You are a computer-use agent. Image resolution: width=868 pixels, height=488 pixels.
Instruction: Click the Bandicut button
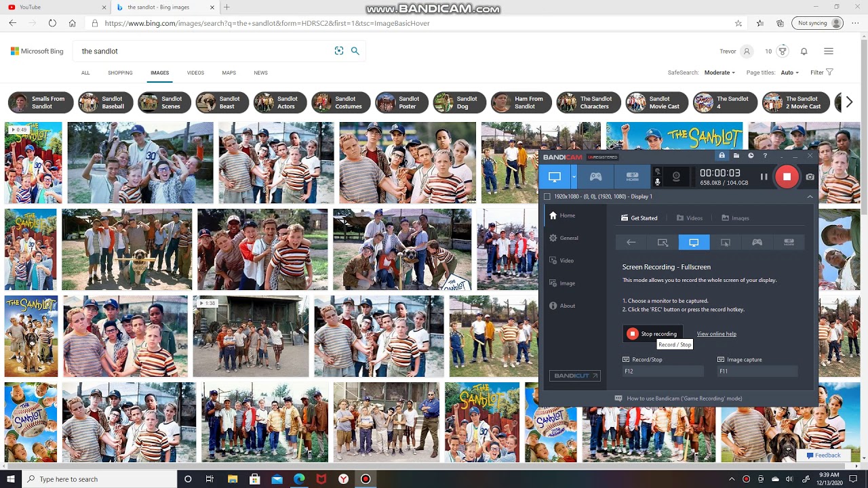575,375
